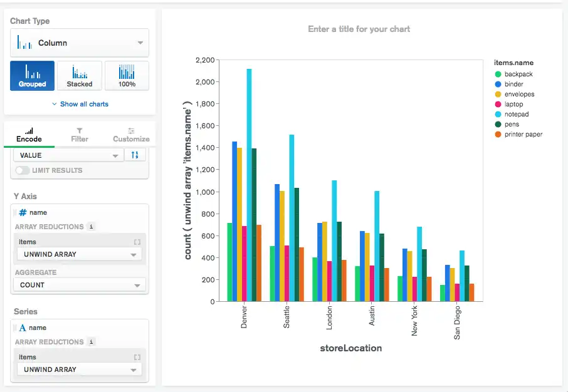Select the 100% column chart icon
The image size is (568, 392).
(x=126, y=75)
